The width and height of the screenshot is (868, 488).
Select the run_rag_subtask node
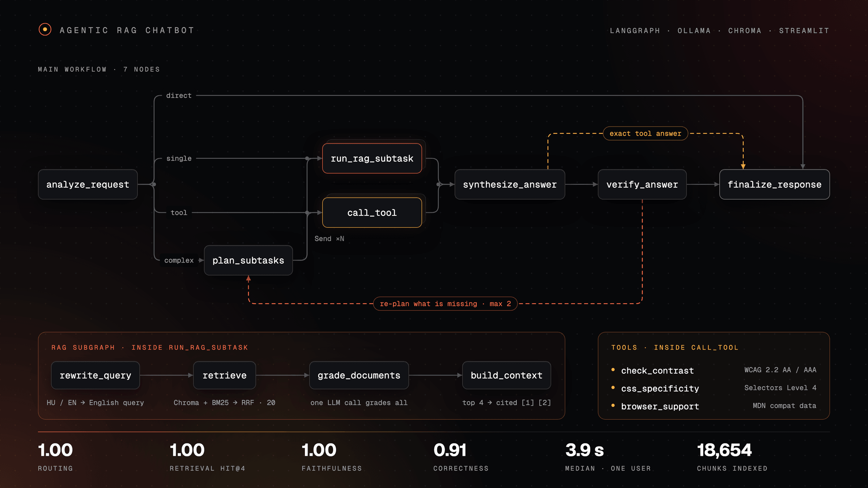pyautogui.click(x=372, y=158)
